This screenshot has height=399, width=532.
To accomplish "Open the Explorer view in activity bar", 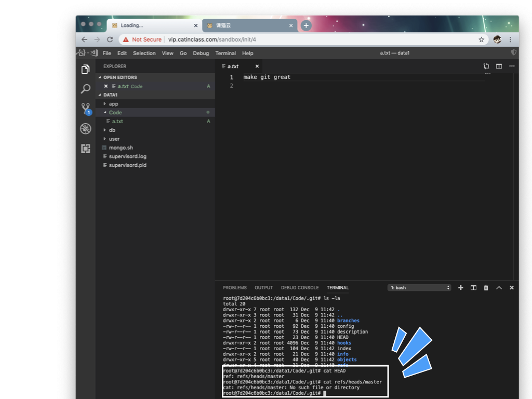I will 86,69.
